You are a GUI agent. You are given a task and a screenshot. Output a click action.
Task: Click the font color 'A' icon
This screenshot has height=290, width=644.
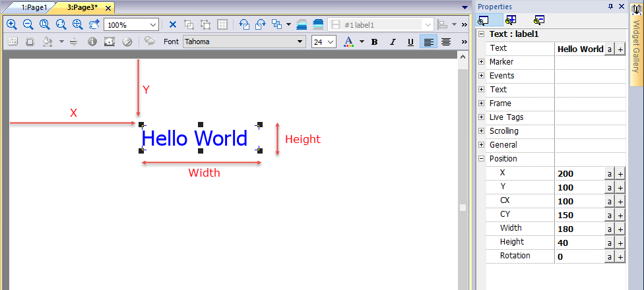[x=348, y=42]
